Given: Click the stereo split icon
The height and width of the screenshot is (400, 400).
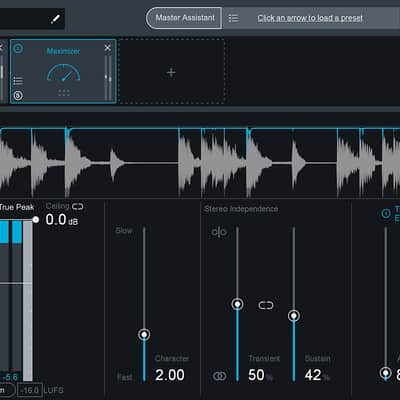Looking at the screenshot, I should coord(219,232).
